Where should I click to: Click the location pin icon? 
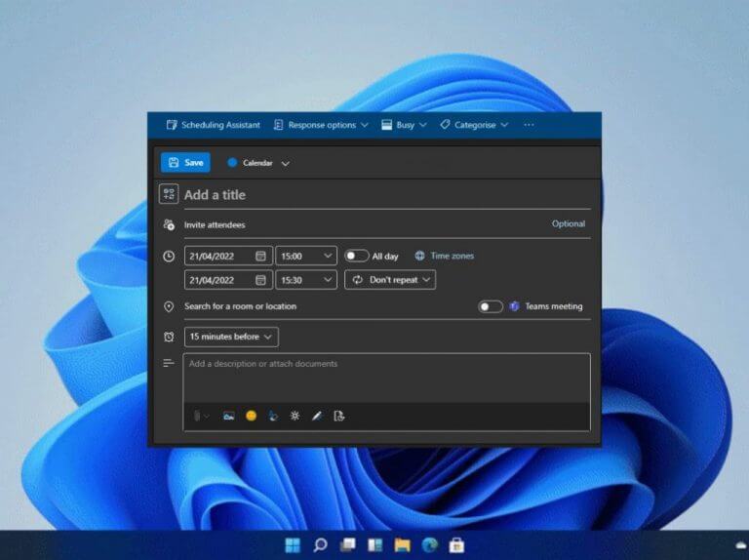pyautogui.click(x=169, y=306)
